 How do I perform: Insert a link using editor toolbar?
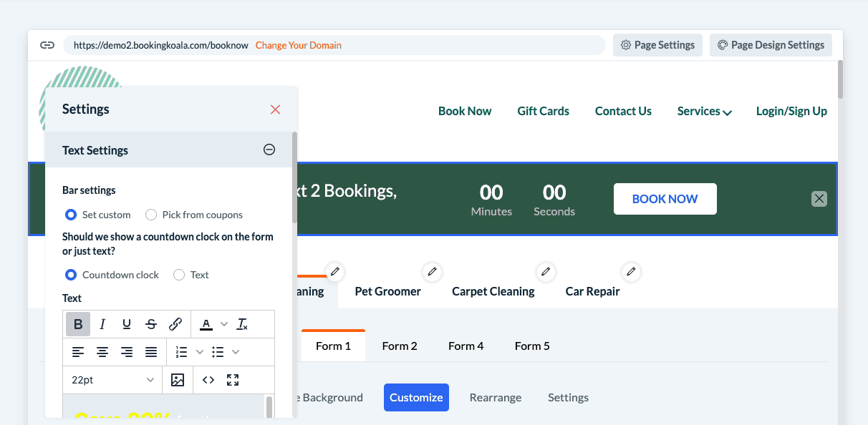pos(175,324)
